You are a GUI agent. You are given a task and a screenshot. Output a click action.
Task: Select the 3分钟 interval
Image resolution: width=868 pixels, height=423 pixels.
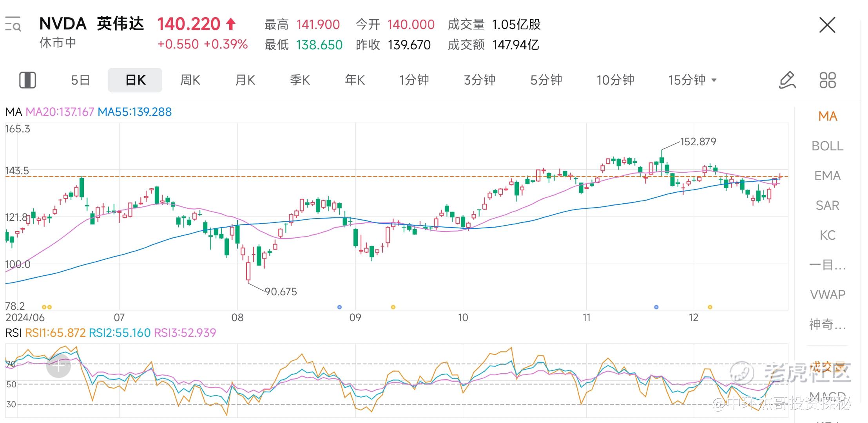(480, 80)
